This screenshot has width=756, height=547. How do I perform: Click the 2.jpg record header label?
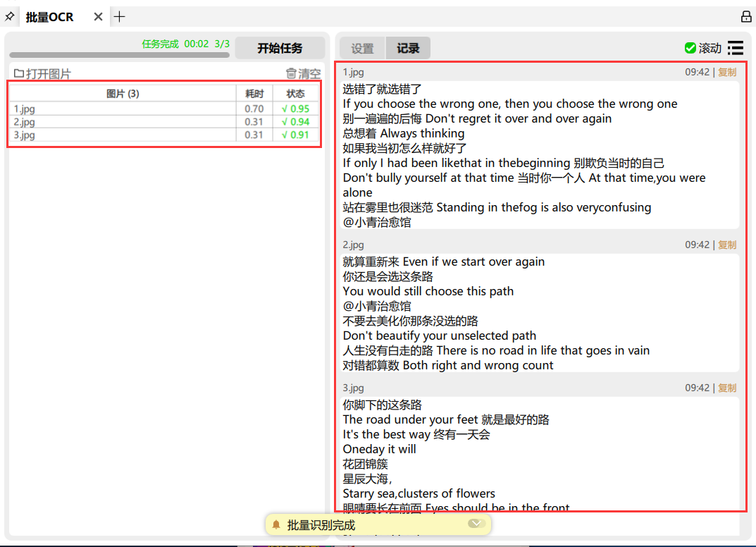(354, 245)
